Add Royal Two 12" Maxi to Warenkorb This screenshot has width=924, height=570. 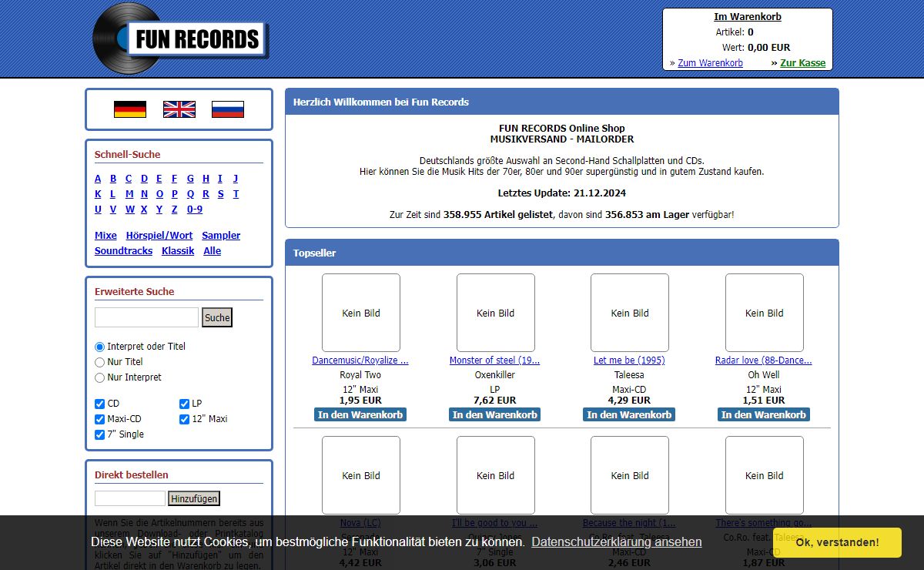360,414
